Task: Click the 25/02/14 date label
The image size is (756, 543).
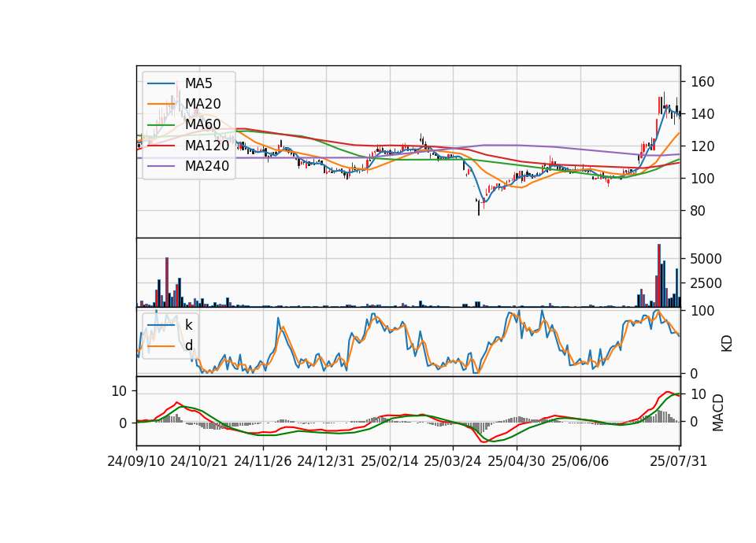Action: click(390, 461)
